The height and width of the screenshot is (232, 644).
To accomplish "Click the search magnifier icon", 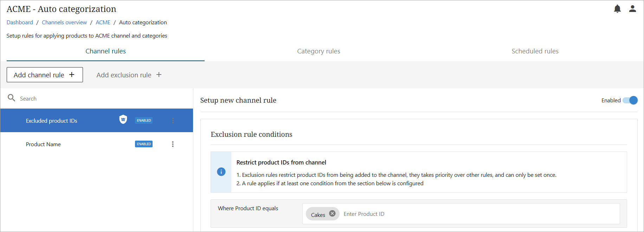I will tap(12, 98).
